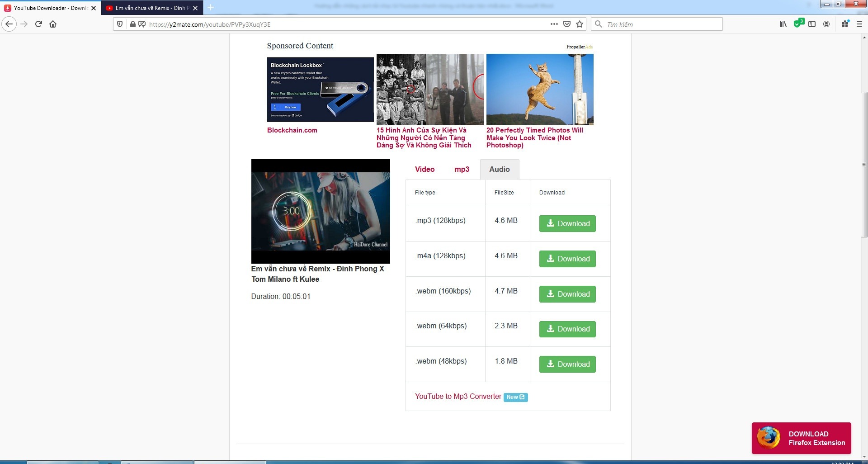Open Firefox account icon

pyautogui.click(x=826, y=24)
